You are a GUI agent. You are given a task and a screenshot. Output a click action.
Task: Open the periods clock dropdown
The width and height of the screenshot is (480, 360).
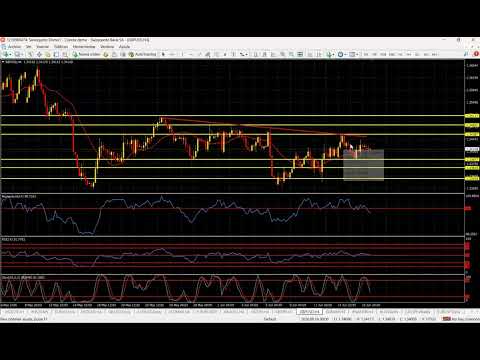pyautogui.click(x=341, y=54)
